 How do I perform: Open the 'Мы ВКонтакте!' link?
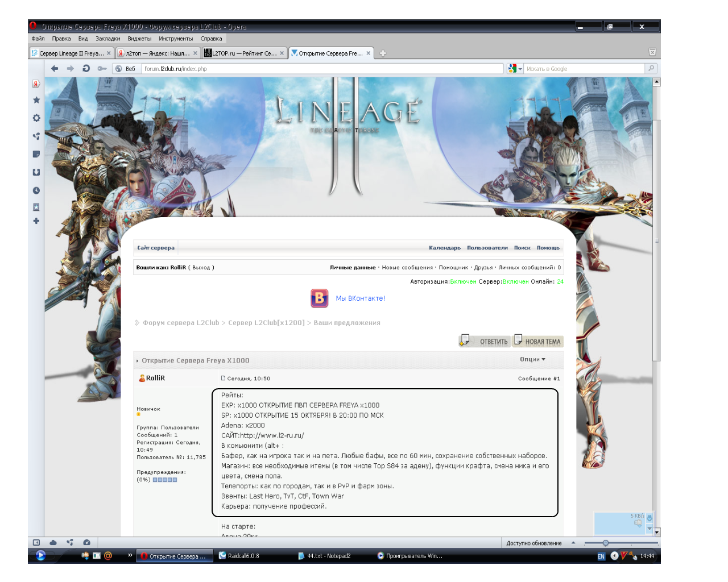(x=360, y=298)
